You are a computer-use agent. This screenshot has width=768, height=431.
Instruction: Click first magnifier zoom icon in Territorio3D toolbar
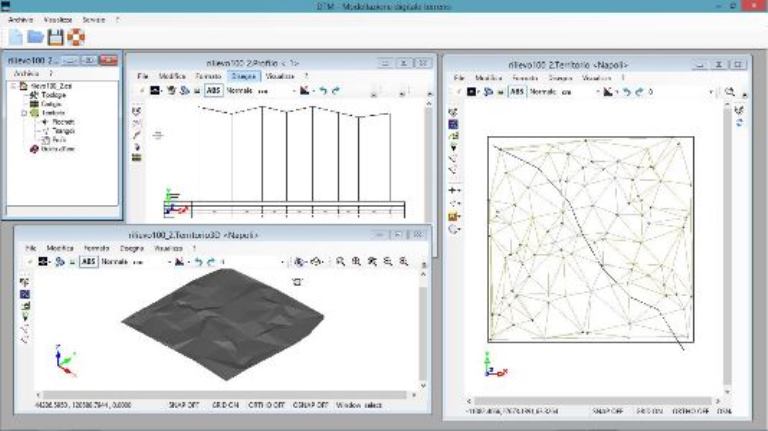[x=341, y=261]
